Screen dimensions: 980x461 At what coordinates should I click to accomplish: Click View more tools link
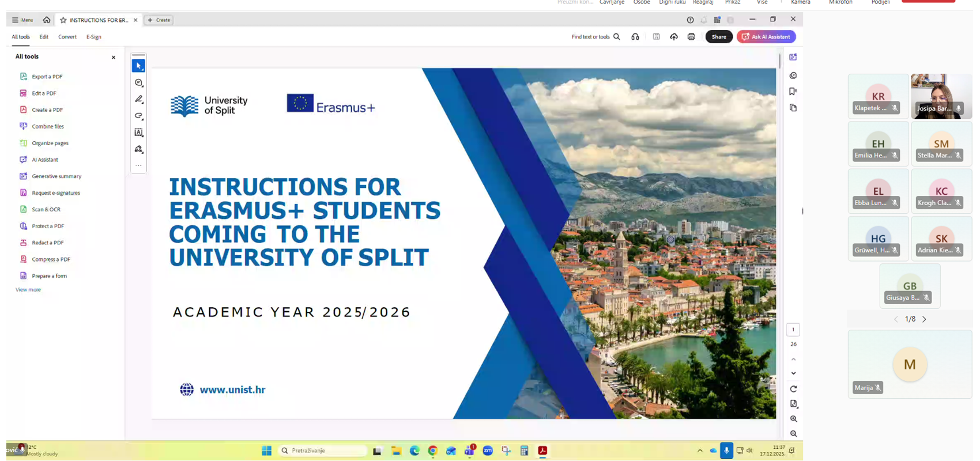(x=28, y=289)
